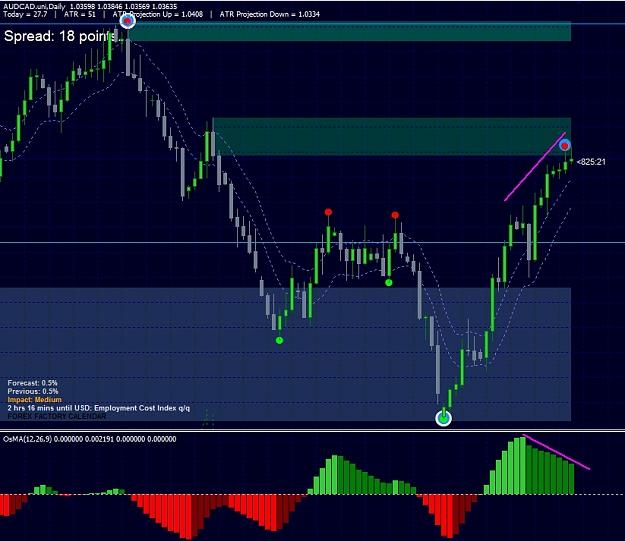
Task: Click the 'Today = 27.7' label
Action: click(25, 14)
